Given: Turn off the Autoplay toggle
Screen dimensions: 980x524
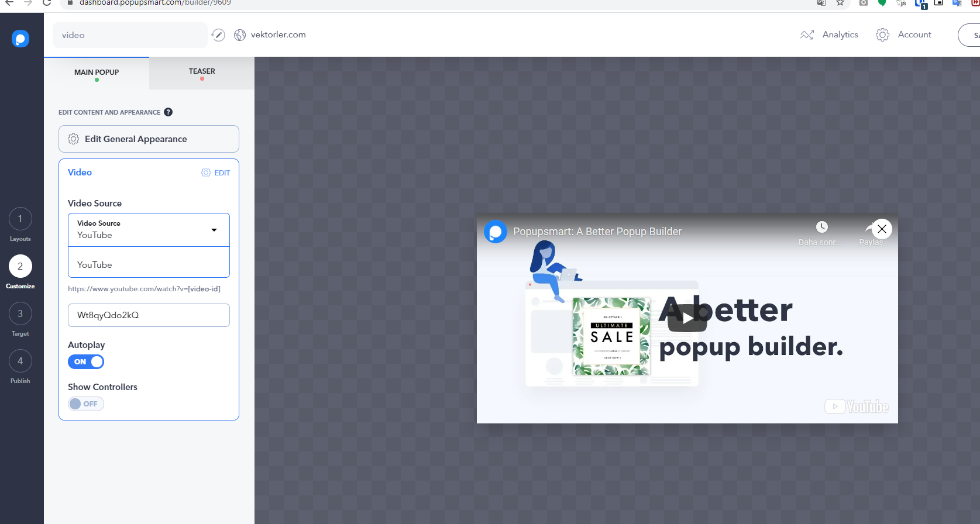Looking at the screenshot, I should click(x=86, y=362).
